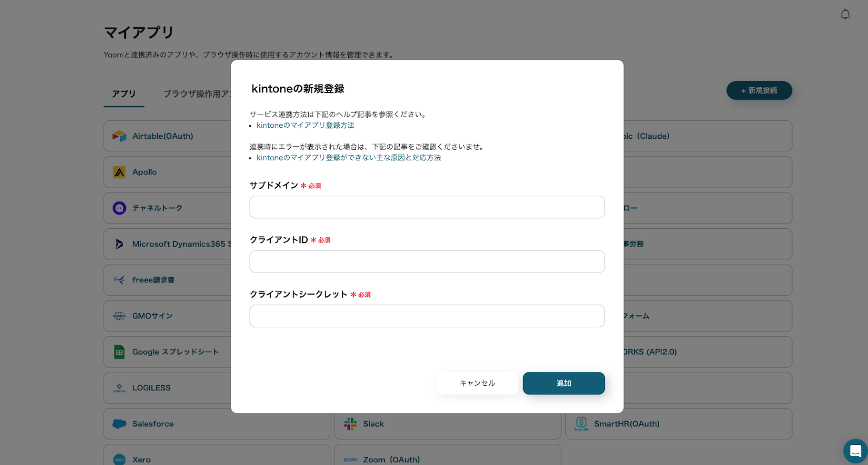Screen dimensions: 868x465
Task: Click the LOGILESS logo icon
Action: 119,388
